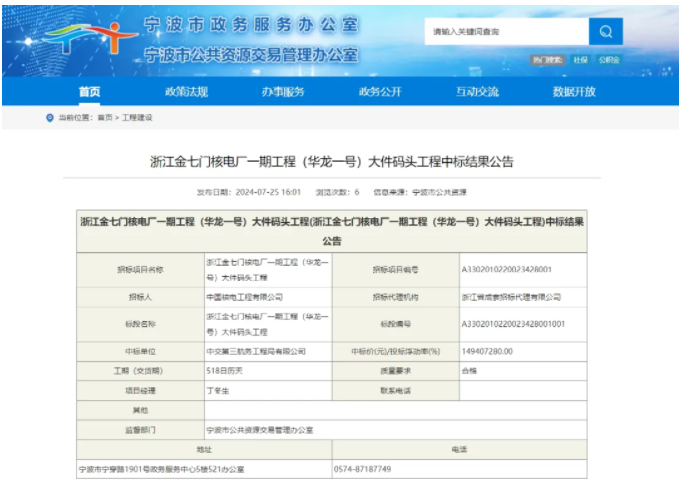
Task: Click the 工程建设 breadcrumb link
Action: point(137,118)
